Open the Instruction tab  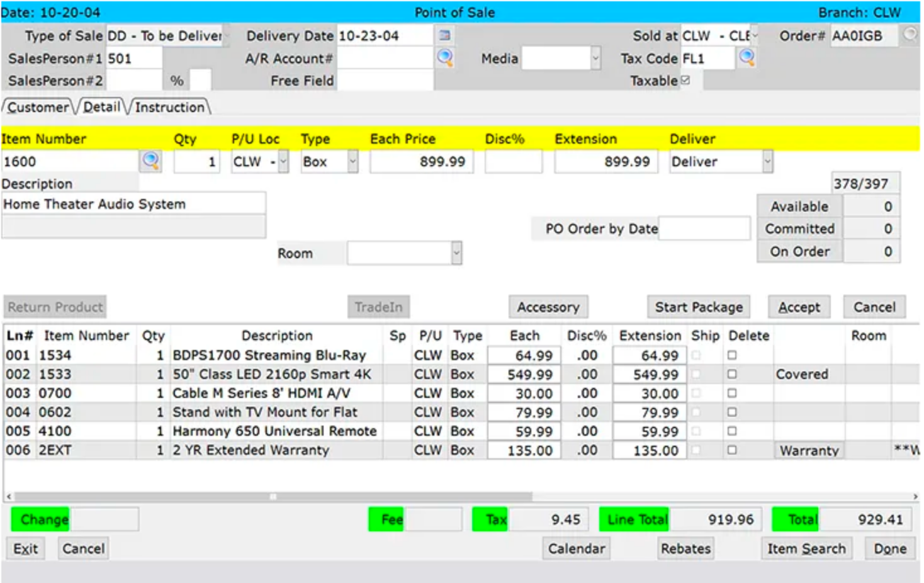pyautogui.click(x=169, y=107)
